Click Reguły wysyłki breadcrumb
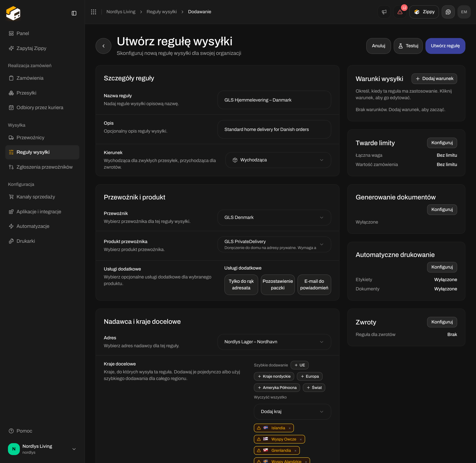476x463 pixels. pyautogui.click(x=161, y=12)
